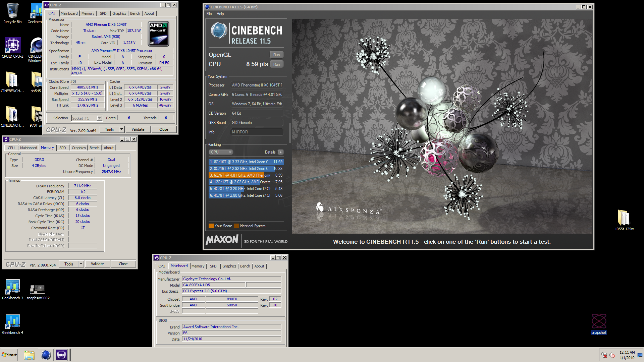Screen dimensions: 644x362
Task: Click the CPU-Z CPU window title icon
Action: pyautogui.click(x=47, y=5)
